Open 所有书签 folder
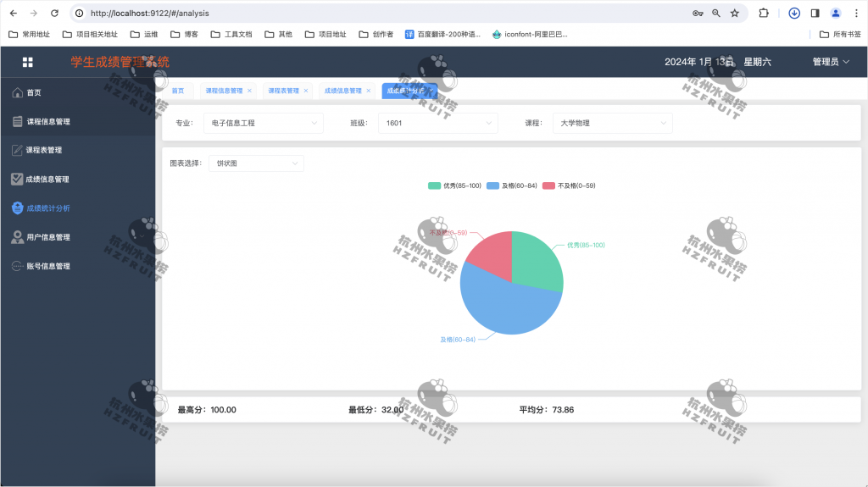This screenshot has width=868, height=487. pyautogui.click(x=840, y=35)
